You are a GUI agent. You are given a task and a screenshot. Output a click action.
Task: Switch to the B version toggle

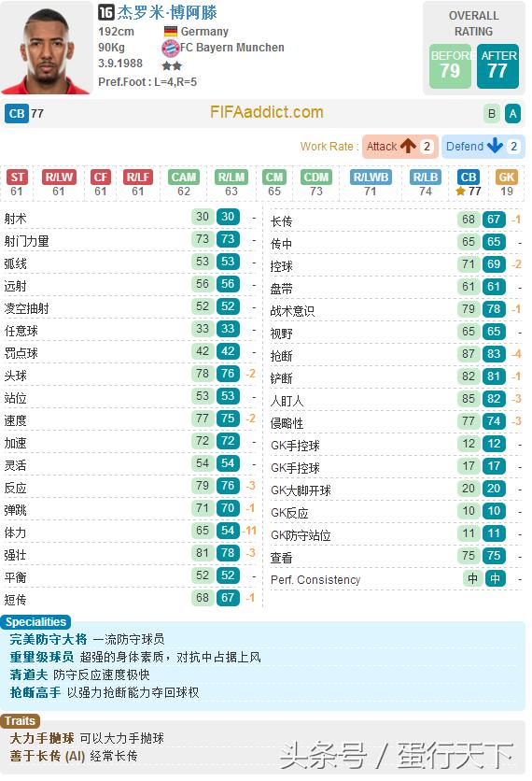point(492,114)
